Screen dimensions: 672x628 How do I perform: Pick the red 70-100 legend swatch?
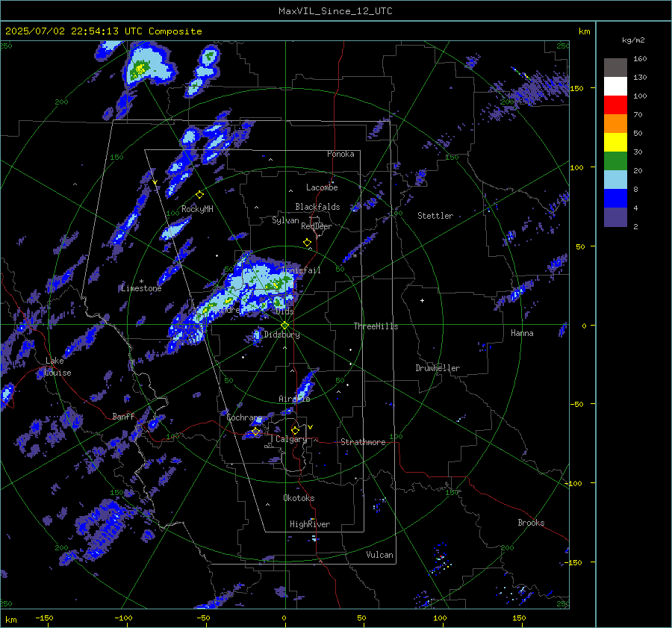pyautogui.click(x=615, y=105)
